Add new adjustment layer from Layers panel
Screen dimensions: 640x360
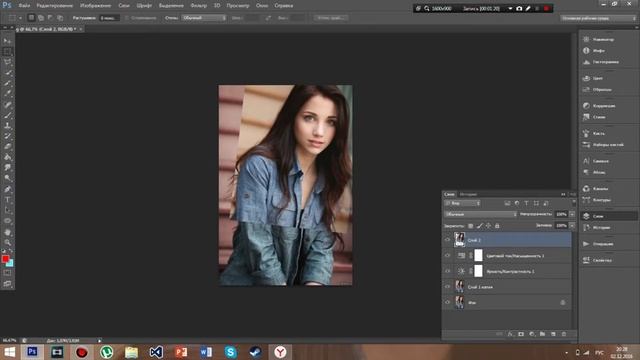532,334
